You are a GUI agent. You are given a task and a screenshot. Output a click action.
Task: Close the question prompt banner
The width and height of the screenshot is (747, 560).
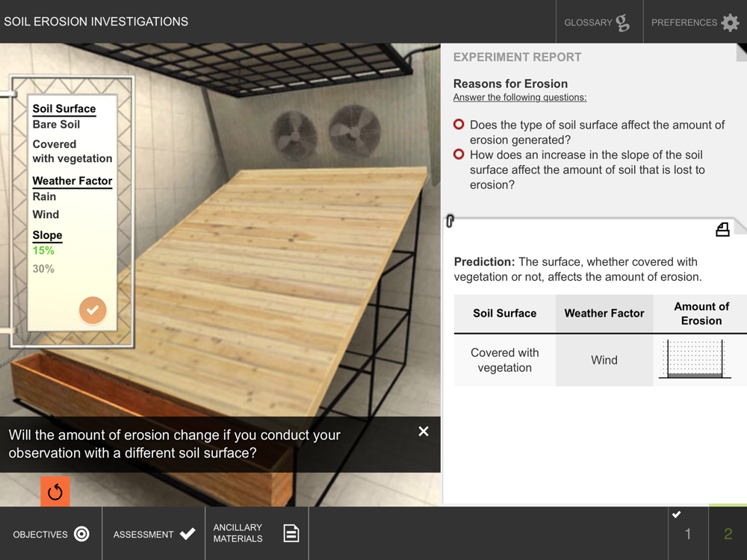tap(423, 432)
